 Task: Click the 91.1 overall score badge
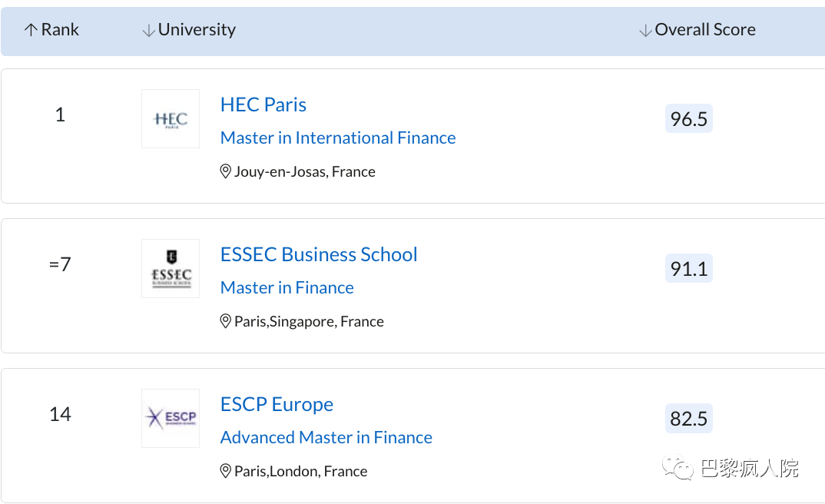[688, 269]
